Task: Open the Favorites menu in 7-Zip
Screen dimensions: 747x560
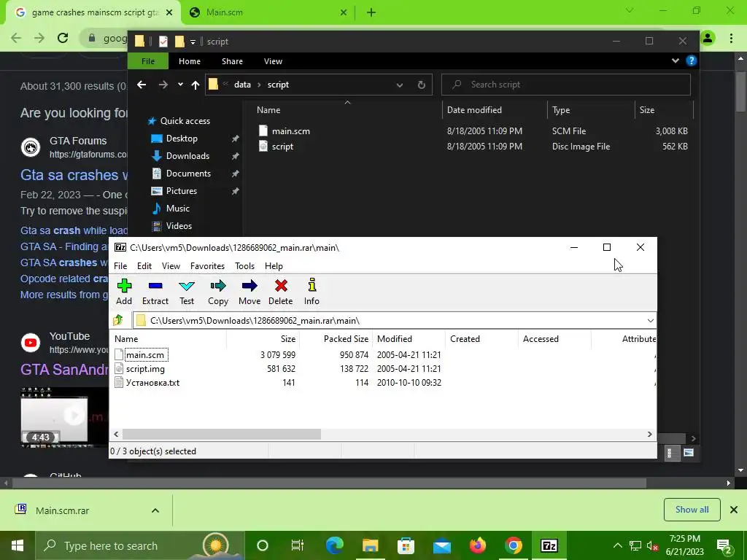Action: [207, 265]
